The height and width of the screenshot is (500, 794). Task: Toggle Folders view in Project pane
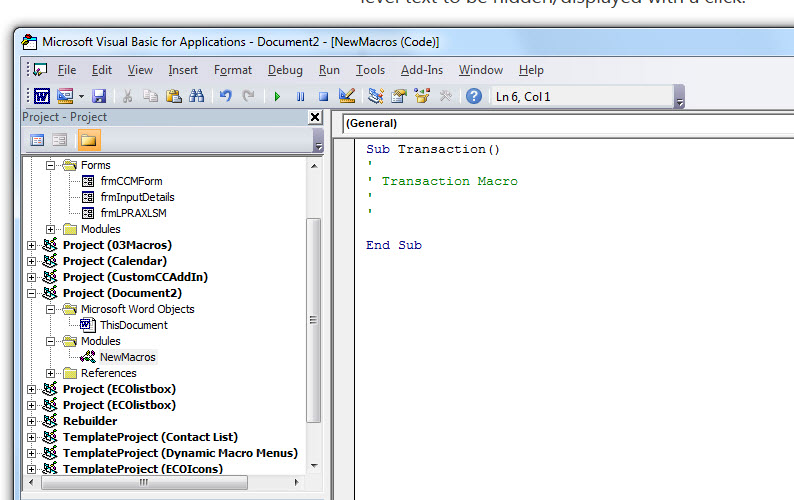89,140
